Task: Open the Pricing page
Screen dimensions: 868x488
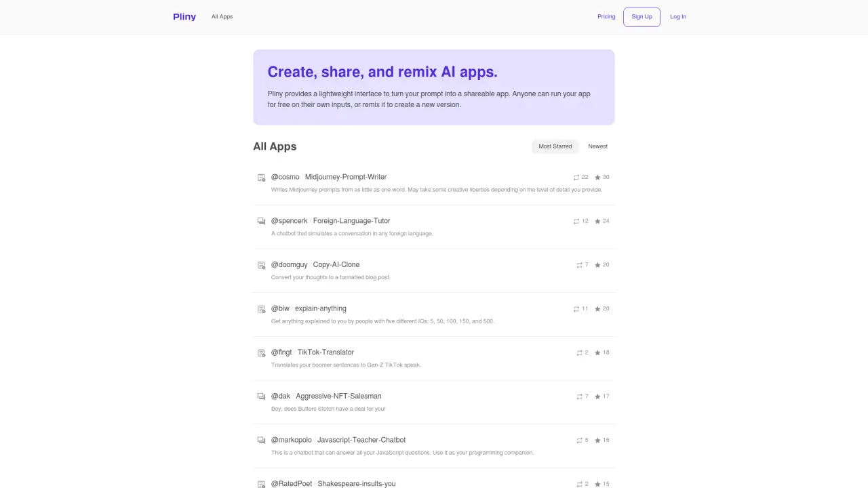Action: click(x=606, y=17)
